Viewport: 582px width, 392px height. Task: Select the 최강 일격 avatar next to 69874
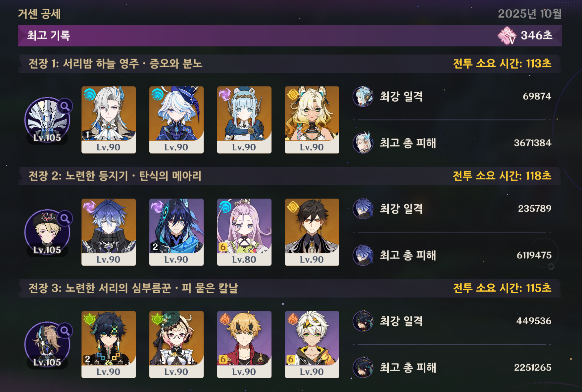coord(363,96)
